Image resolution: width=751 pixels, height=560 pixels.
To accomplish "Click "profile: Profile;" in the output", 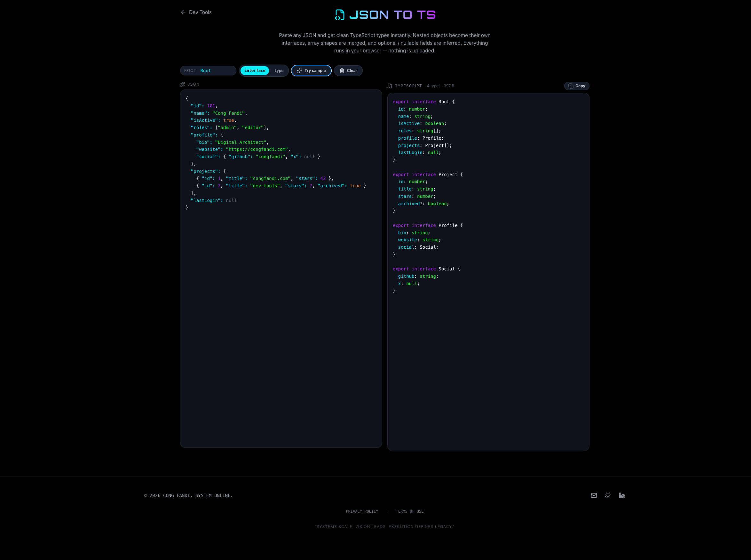I will click(421, 138).
